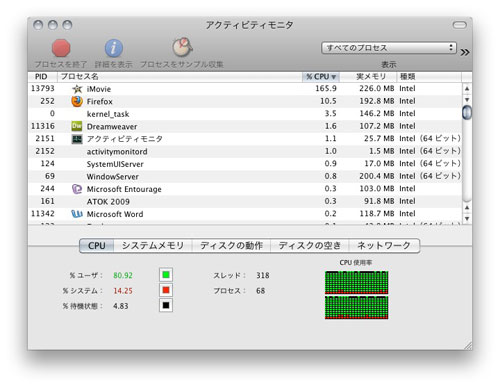Click PID 11316 cell
The height and width of the screenshot is (388, 500).
[43, 126]
